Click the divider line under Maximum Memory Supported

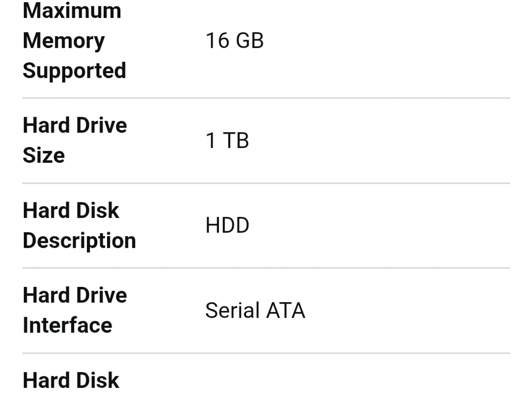(266, 98)
